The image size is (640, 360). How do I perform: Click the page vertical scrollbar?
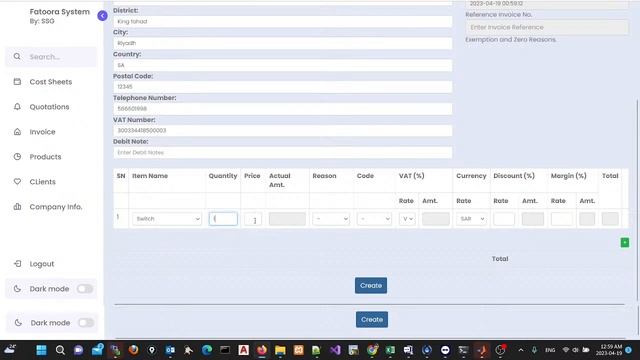[637, 200]
